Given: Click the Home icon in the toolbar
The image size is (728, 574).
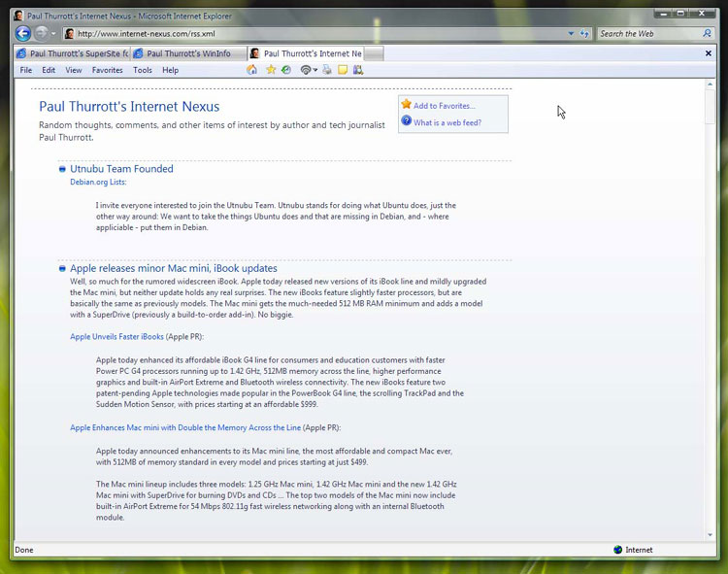Looking at the screenshot, I should point(252,70).
